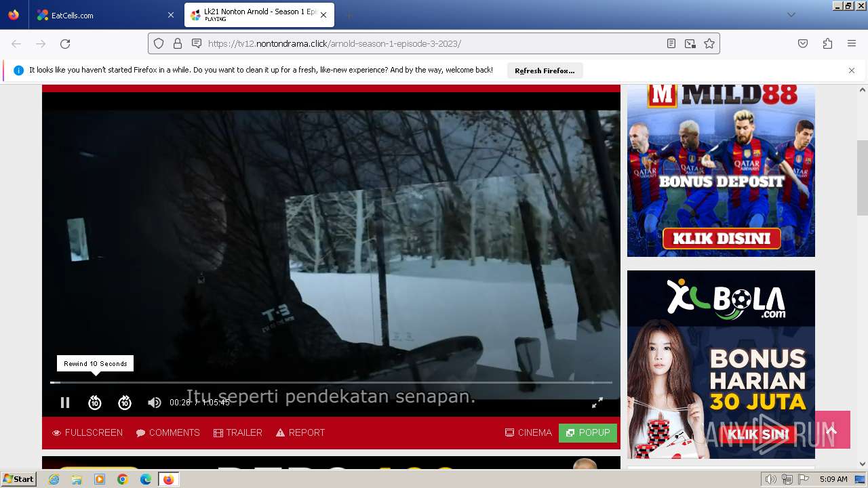
Task: Close the EatCells.com tab
Action: [x=170, y=15]
